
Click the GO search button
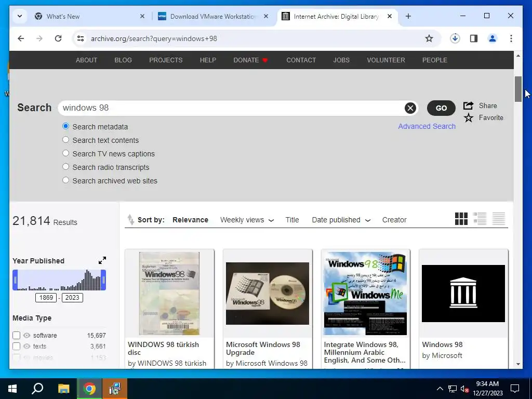(x=441, y=108)
